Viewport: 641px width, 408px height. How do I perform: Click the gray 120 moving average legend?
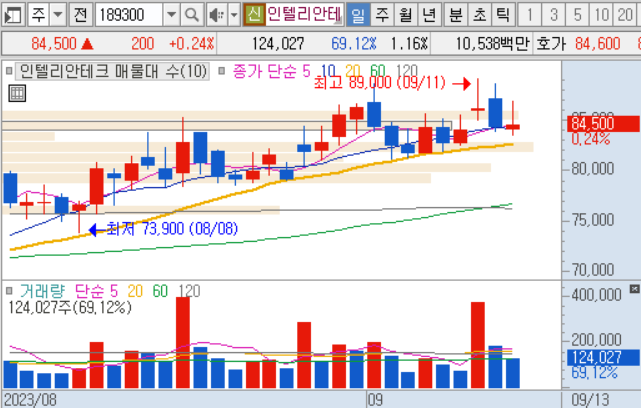click(407, 71)
